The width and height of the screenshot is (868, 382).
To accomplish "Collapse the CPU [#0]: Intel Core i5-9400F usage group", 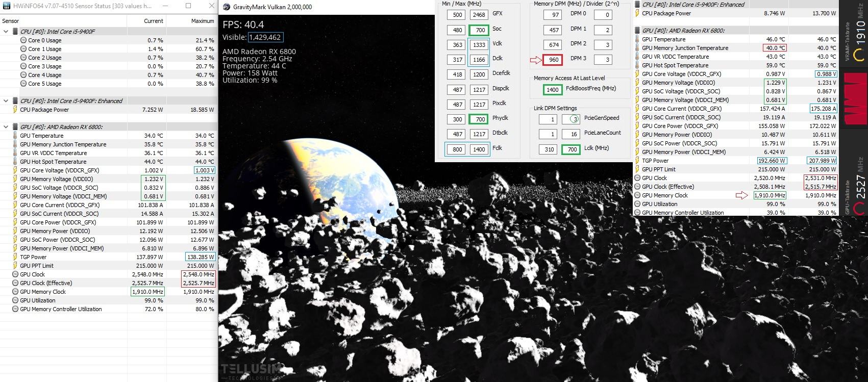I will [6, 32].
